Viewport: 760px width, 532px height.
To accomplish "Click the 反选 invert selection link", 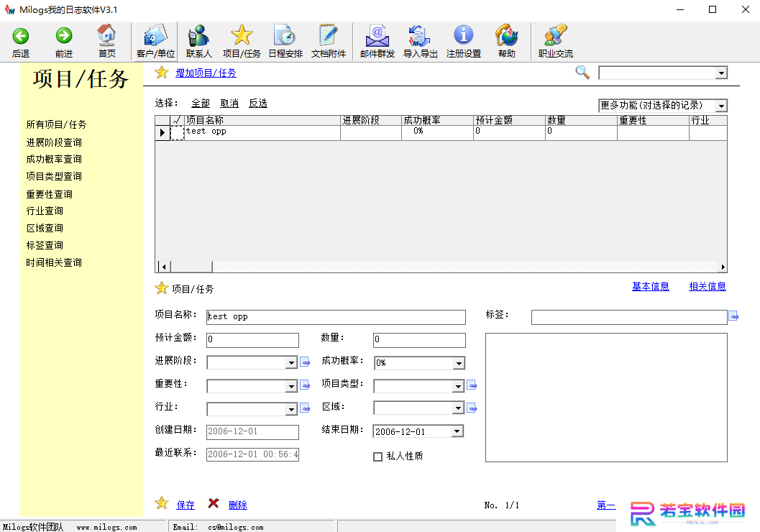I will point(258,104).
